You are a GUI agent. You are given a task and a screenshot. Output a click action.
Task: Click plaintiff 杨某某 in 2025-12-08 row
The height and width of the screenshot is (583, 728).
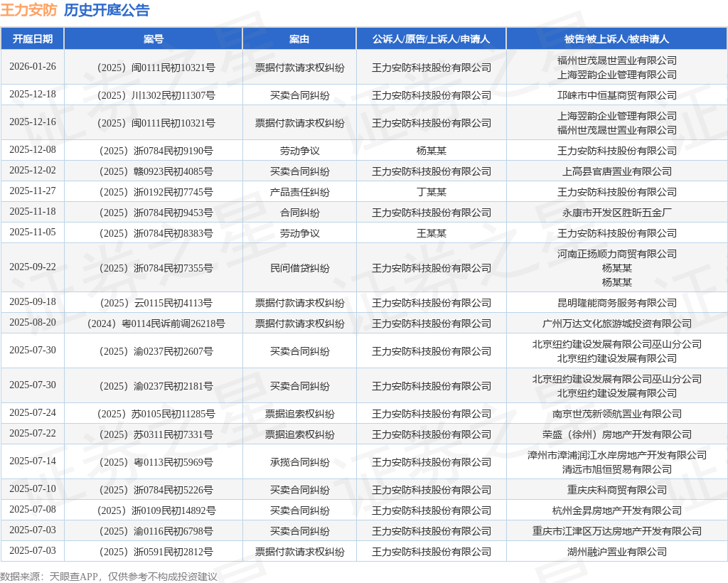tap(432, 151)
